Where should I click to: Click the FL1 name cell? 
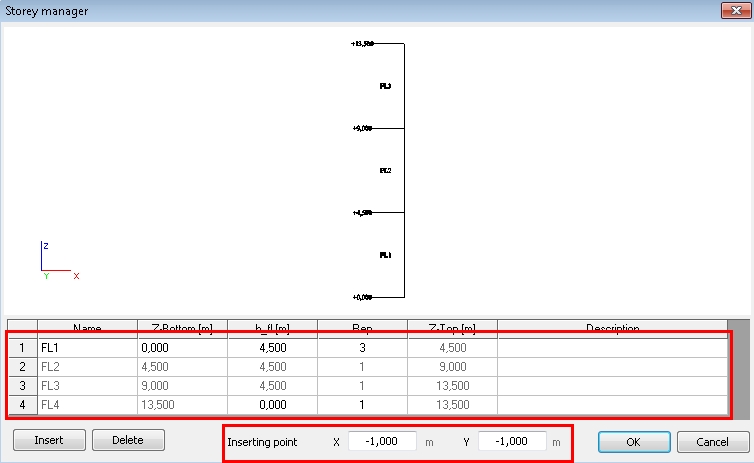[x=87, y=348]
